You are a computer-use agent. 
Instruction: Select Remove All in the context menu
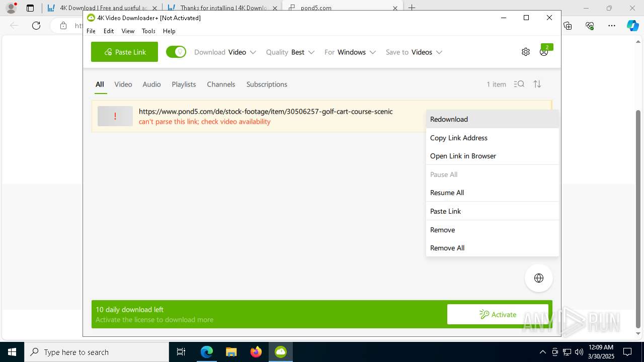click(x=492, y=248)
